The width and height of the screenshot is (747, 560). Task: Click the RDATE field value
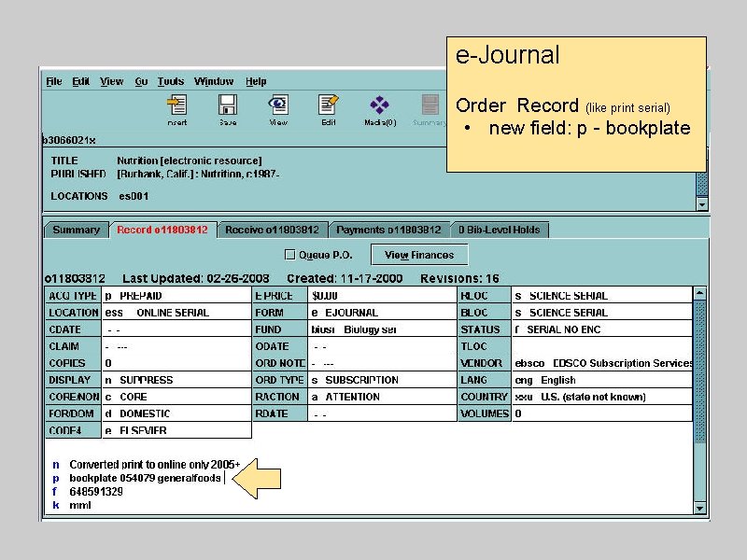[382, 413]
